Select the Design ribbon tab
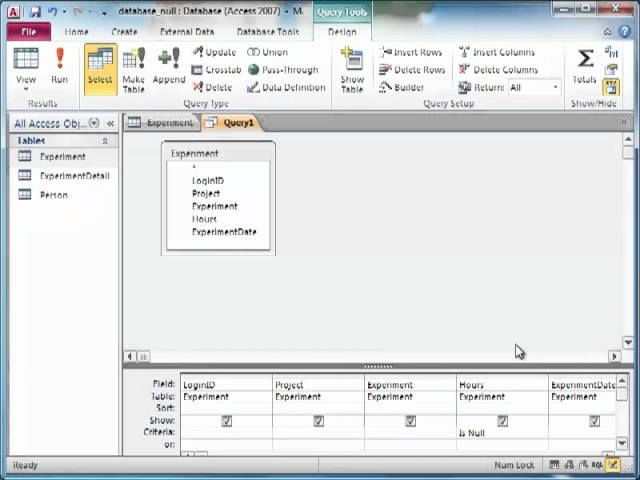The width and height of the screenshot is (640, 480). point(342,32)
